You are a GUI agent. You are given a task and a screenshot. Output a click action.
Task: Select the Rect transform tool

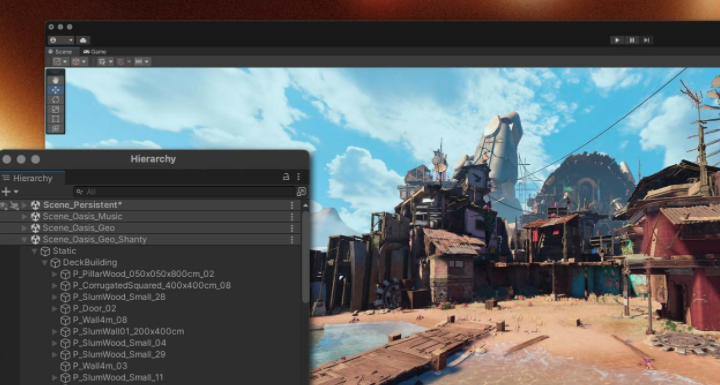click(x=56, y=119)
